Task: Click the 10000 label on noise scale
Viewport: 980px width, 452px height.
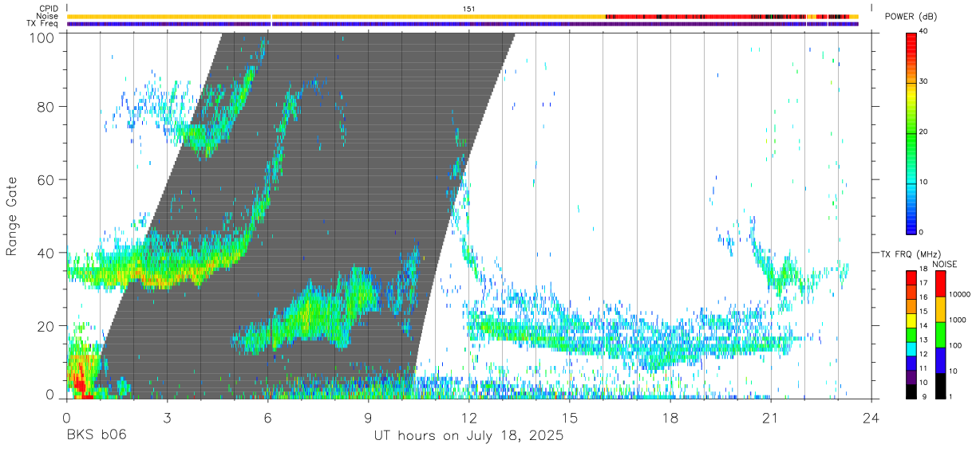Action: point(959,294)
